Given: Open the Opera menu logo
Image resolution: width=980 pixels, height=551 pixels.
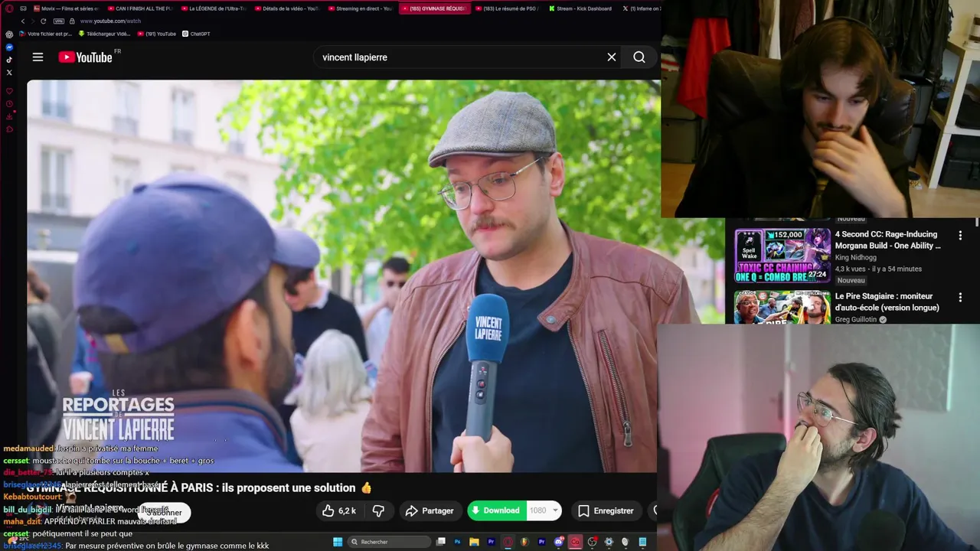Looking at the screenshot, I should click(x=9, y=8).
